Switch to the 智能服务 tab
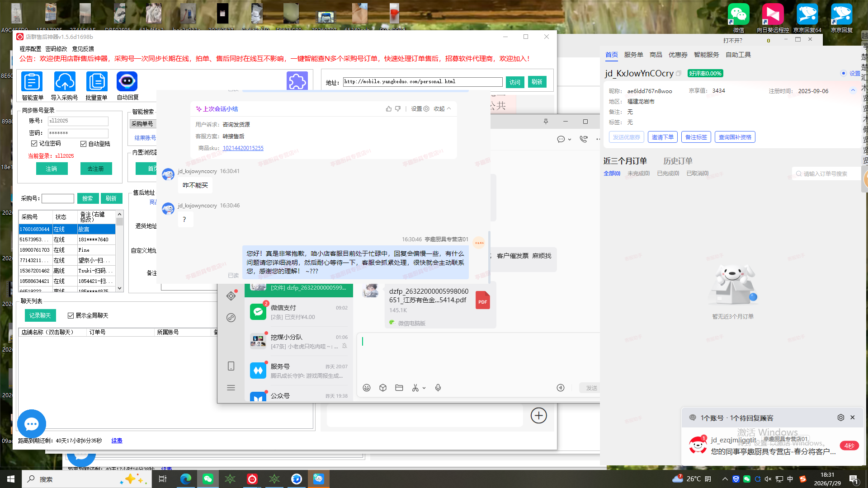The image size is (868, 488). coord(706,55)
